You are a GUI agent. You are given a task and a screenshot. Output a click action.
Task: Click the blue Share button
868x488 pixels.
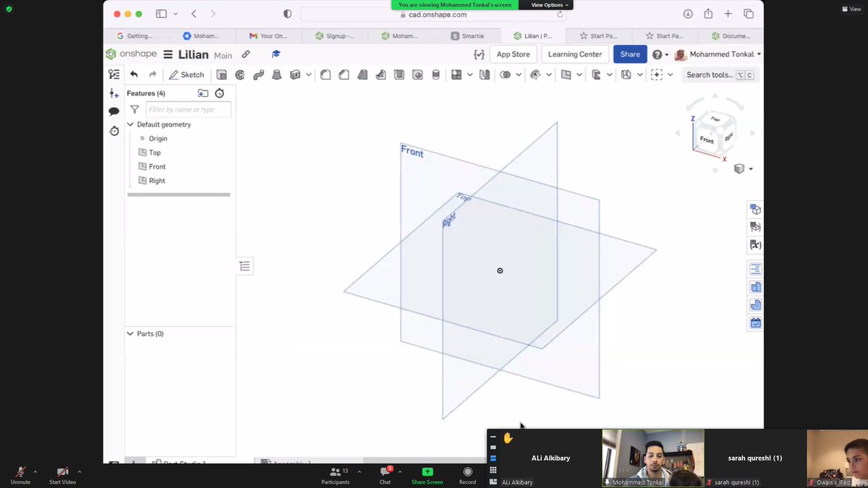(630, 54)
